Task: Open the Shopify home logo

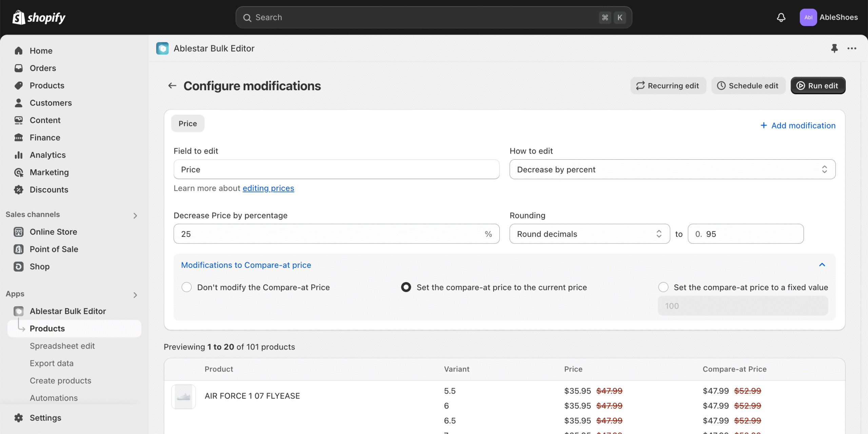Action: pyautogui.click(x=38, y=17)
